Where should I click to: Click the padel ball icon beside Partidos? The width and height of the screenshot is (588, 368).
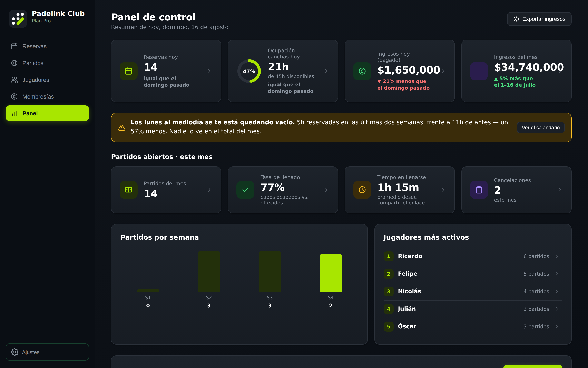[x=14, y=63]
